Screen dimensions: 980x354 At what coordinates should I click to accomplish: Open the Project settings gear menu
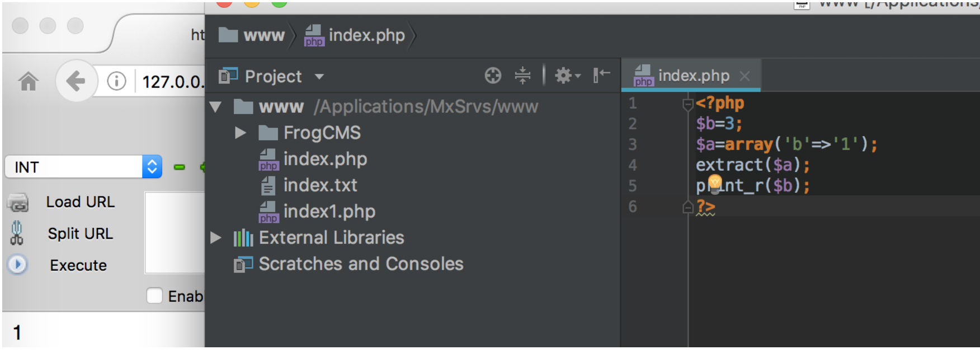pos(562,76)
